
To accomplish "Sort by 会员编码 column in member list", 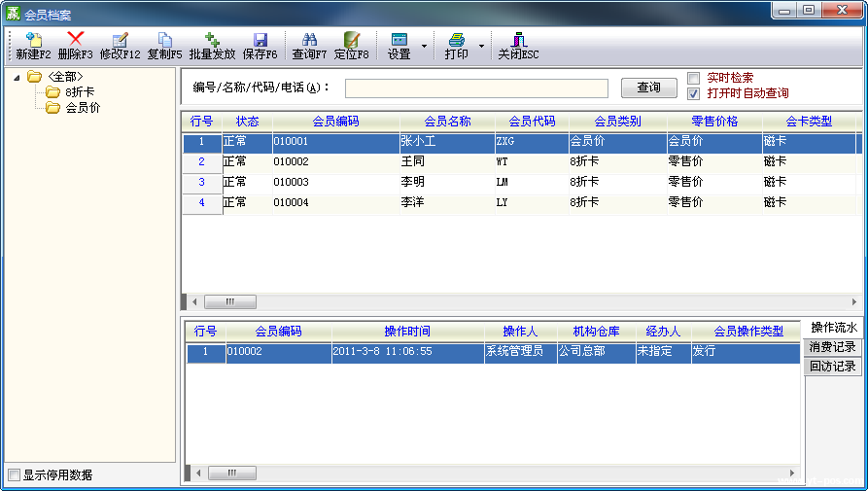I will [x=336, y=122].
